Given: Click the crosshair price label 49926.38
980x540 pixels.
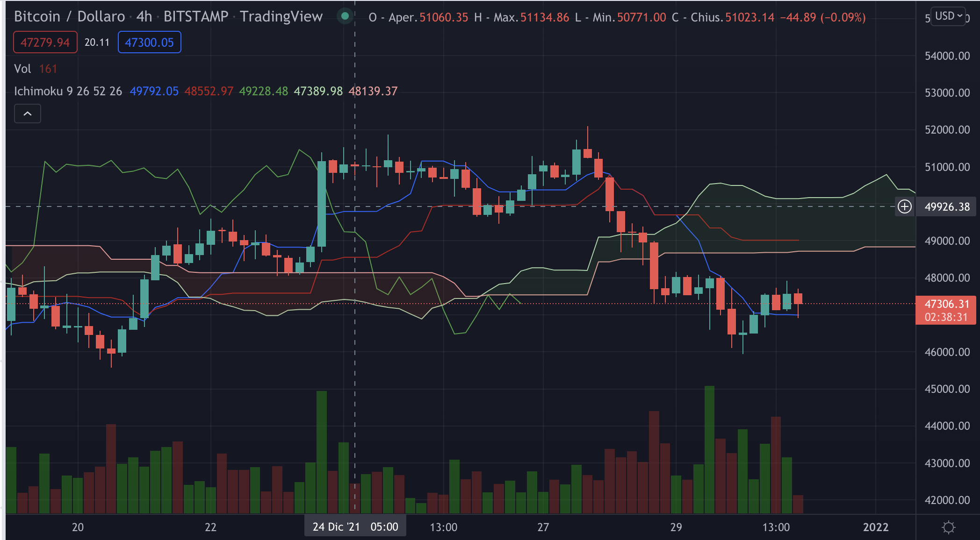Looking at the screenshot, I should point(947,207).
